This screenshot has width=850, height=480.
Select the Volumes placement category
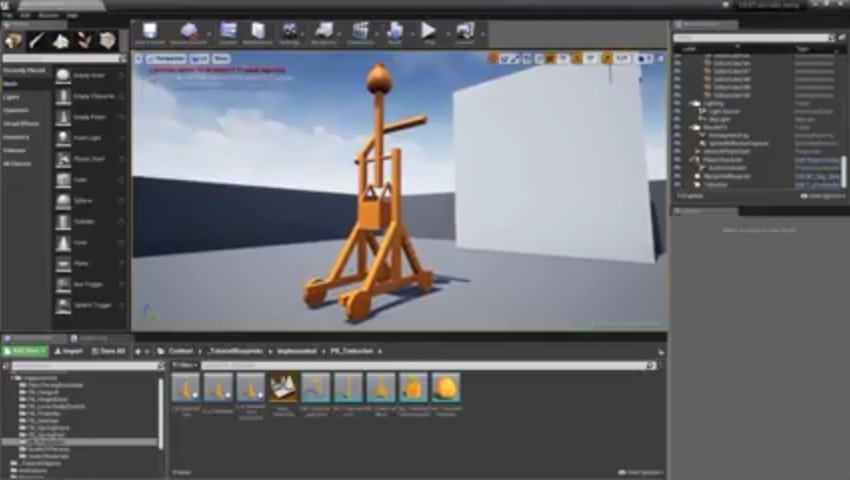pyautogui.click(x=14, y=150)
